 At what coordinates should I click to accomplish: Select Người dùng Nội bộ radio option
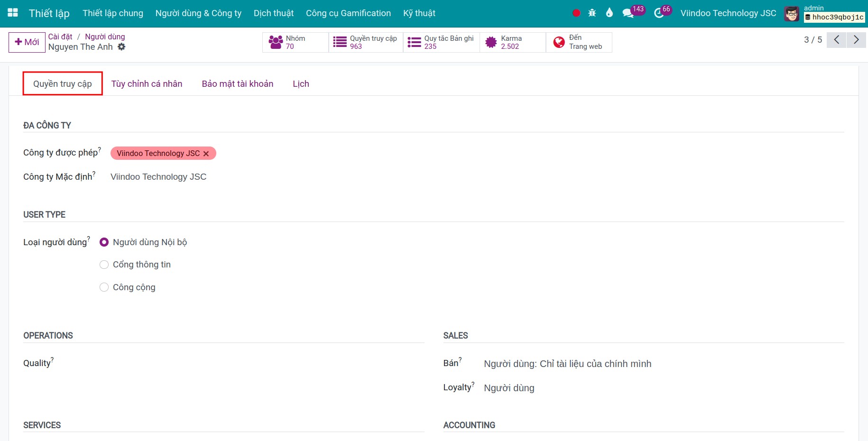pos(104,242)
